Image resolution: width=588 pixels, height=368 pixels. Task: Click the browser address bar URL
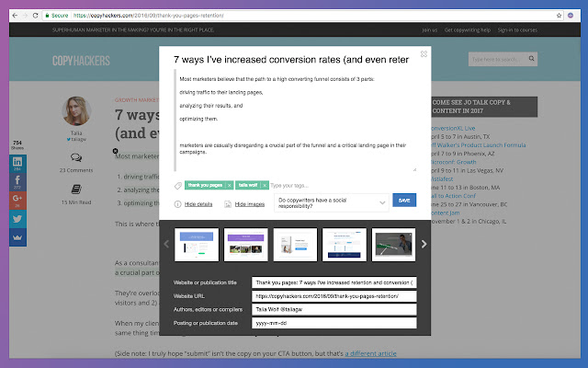click(x=149, y=16)
